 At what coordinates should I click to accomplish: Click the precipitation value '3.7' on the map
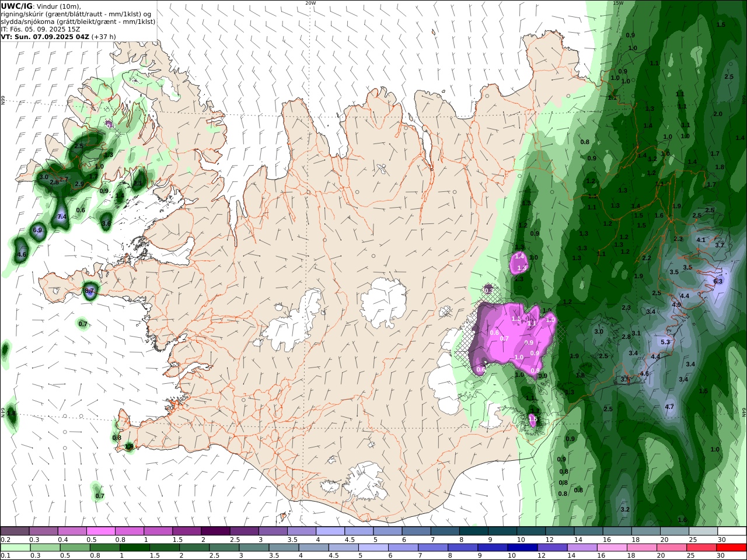(x=720, y=245)
